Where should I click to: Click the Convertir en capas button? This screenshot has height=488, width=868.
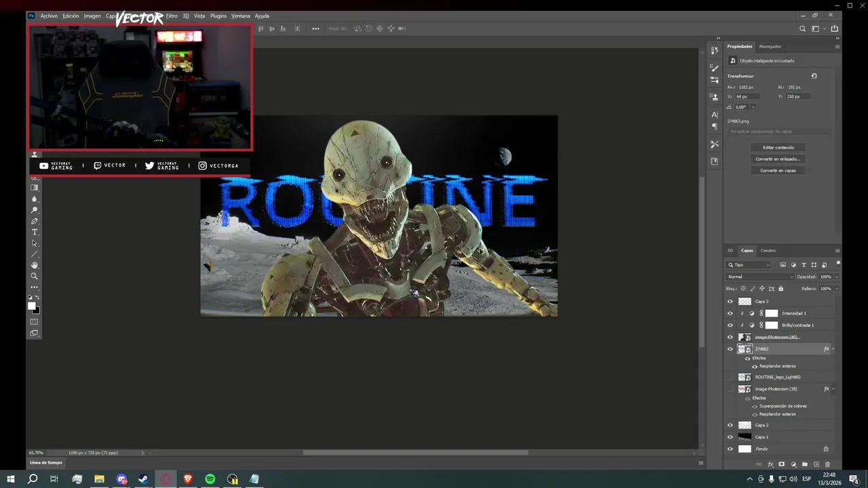(778, 170)
